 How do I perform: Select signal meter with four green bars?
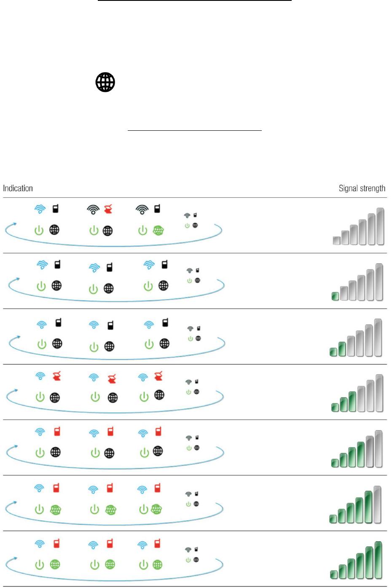357,449
